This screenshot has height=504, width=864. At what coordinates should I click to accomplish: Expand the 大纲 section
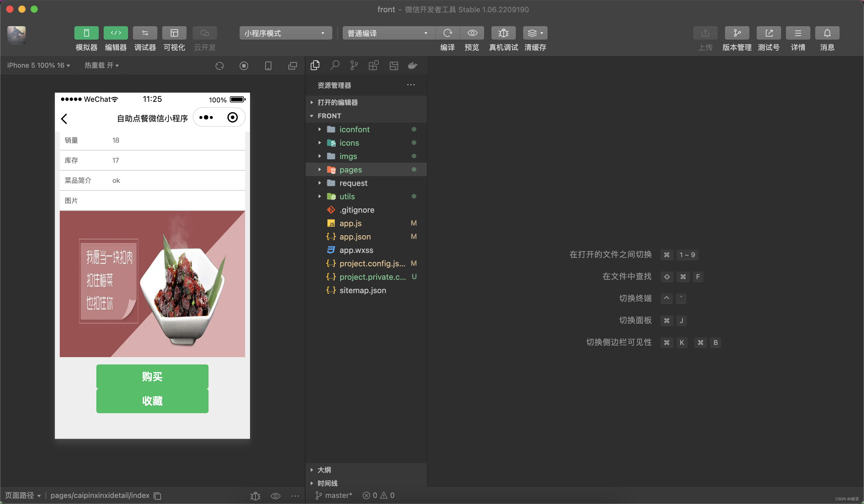pos(324,470)
